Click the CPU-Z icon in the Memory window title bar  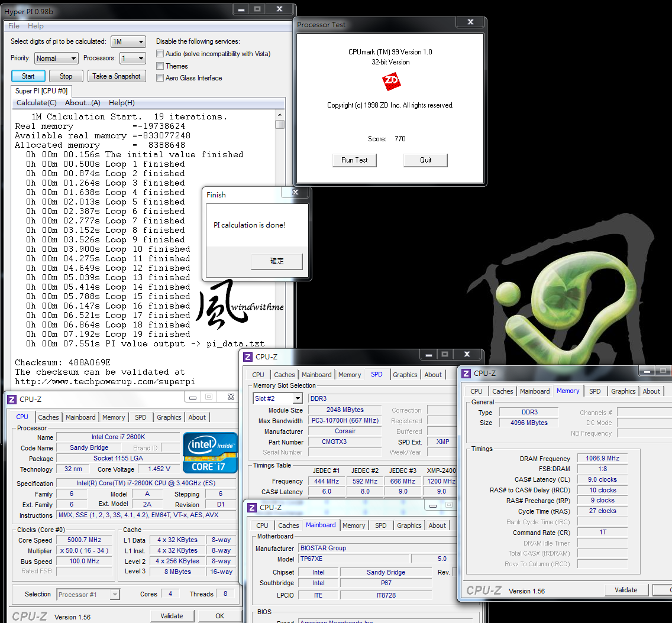[x=466, y=373]
